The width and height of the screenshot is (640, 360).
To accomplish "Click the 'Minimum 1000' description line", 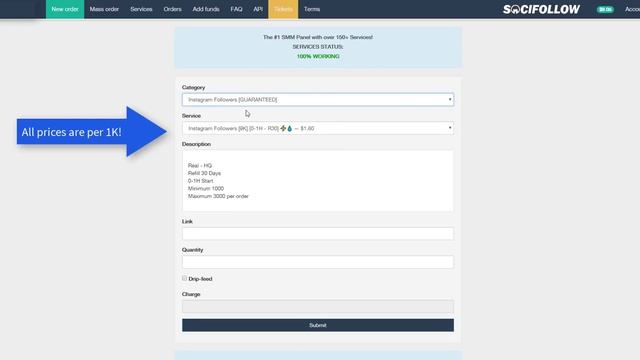I will (x=206, y=189).
